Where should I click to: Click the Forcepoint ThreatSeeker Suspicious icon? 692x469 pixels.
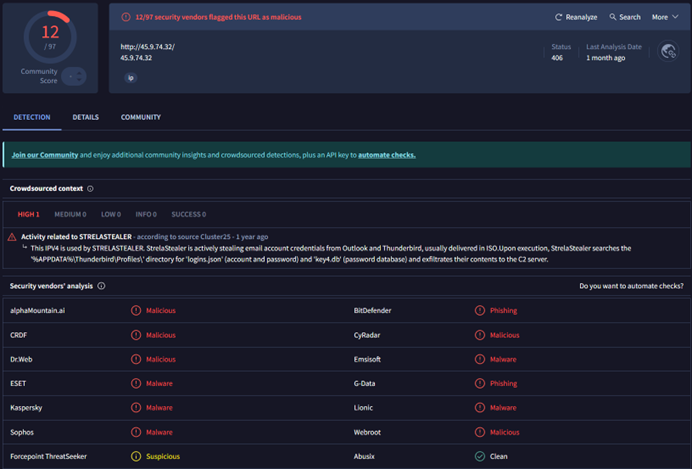click(x=136, y=456)
